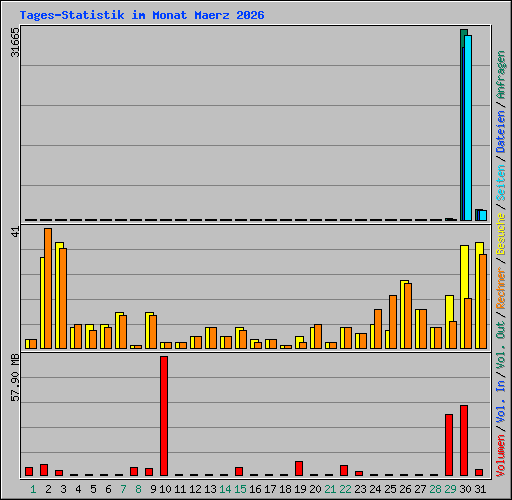The width and height of the screenshot is (512, 500).
Task: Click the tallest red Volumen bar on day 10
Action: point(164,416)
